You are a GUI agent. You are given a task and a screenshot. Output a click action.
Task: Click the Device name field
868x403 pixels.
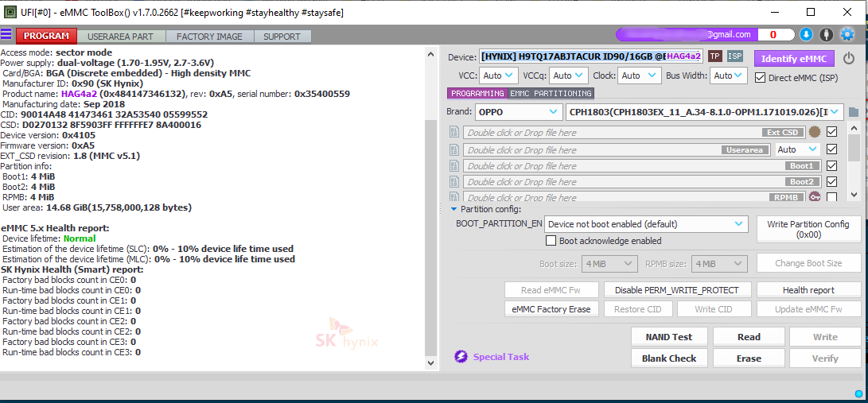pos(591,56)
